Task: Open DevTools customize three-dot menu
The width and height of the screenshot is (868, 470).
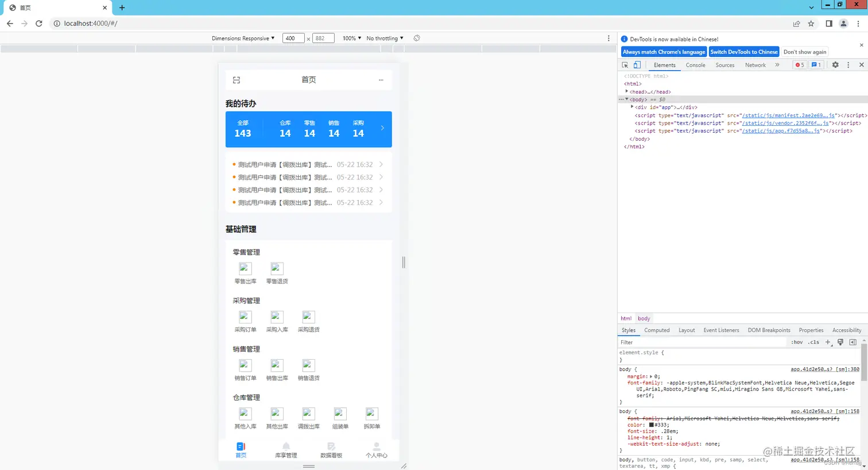Action: [x=848, y=65]
